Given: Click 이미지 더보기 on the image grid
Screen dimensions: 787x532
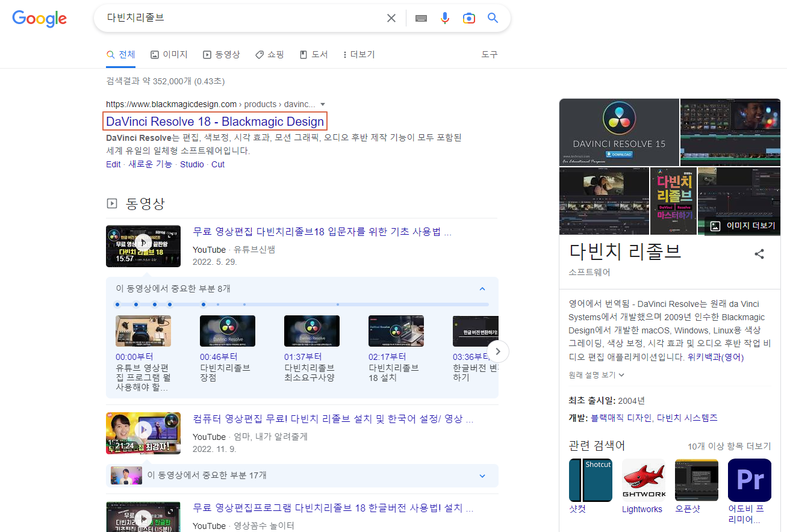Looking at the screenshot, I should 743,226.
